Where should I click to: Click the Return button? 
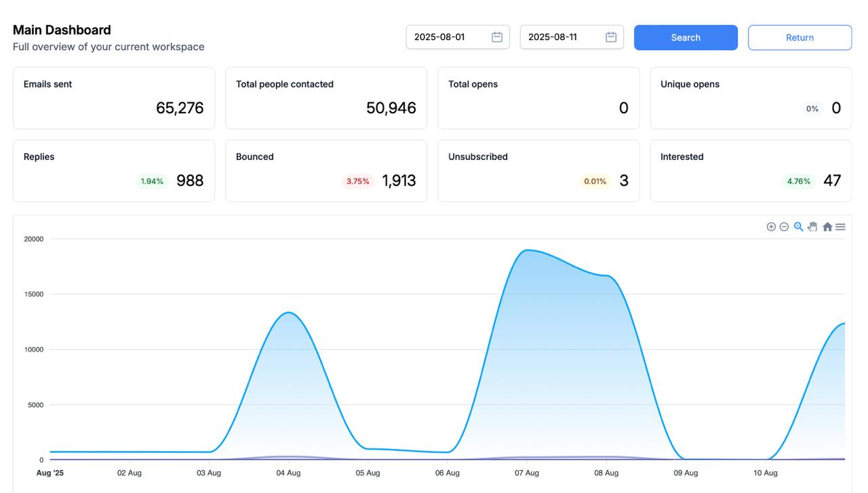[x=800, y=37]
